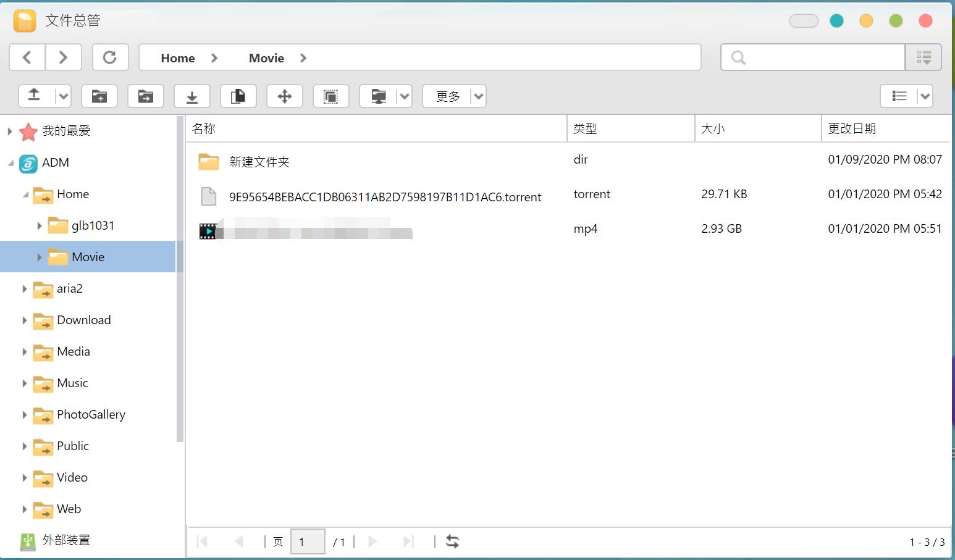The width and height of the screenshot is (955, 560).
Task: Select the Download folder in sidebar
Action: pos(83,320)
